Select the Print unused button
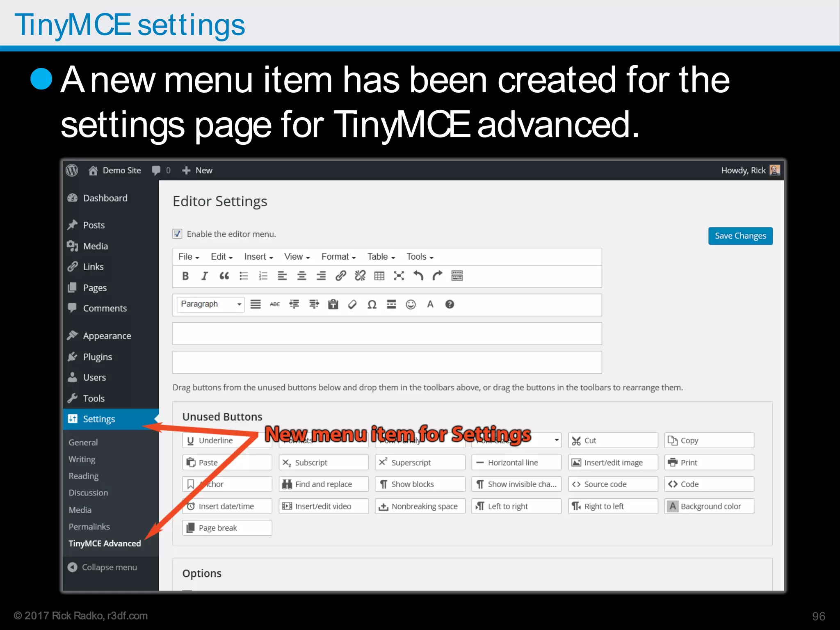Viewport: 840px width, 630px height. [709, 463]
